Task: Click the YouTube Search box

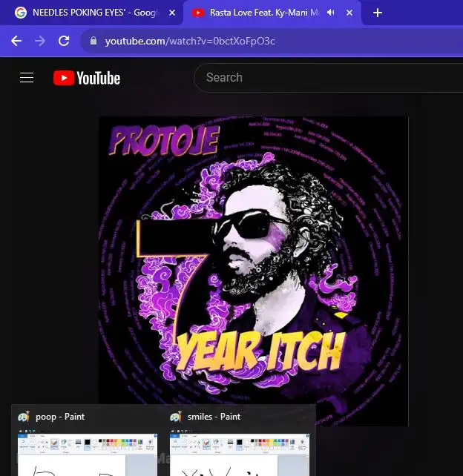Action: [328, 78]
